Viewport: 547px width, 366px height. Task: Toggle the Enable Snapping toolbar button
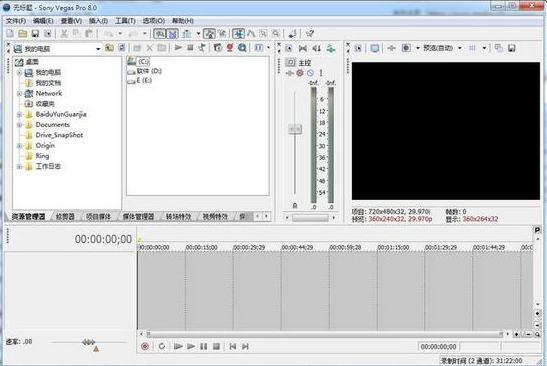pos(160,33)
